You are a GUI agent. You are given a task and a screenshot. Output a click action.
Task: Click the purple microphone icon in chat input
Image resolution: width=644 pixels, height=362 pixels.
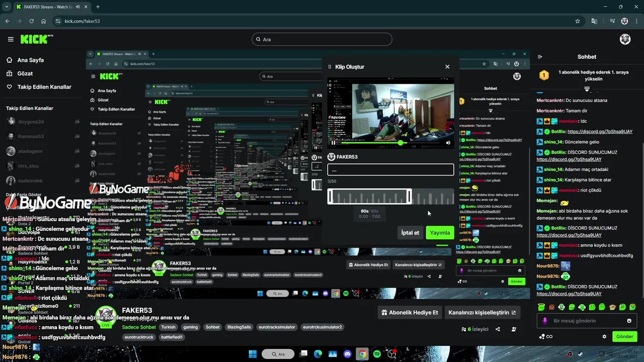pos(545,321)
